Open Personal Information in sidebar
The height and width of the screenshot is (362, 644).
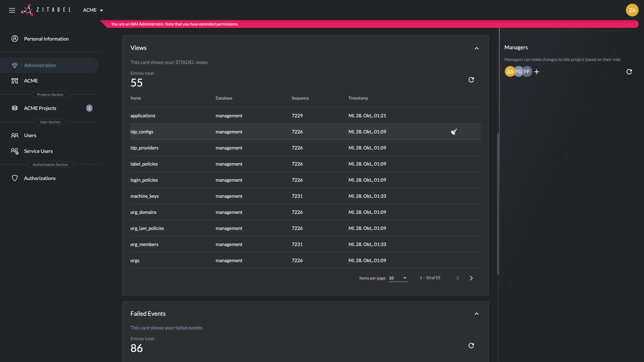click(x=46, y=39)
